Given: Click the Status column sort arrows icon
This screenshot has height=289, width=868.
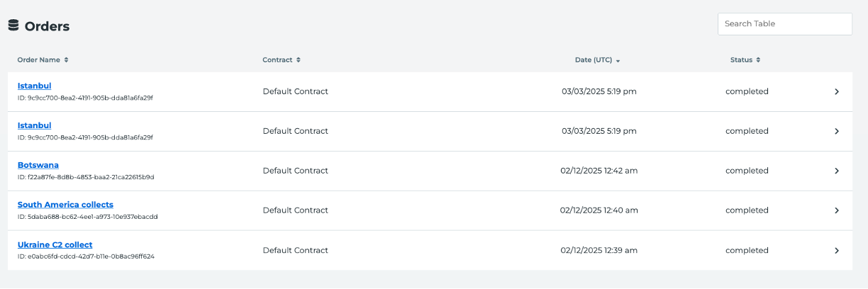Looking at the screenshot, I should [758, 60].
